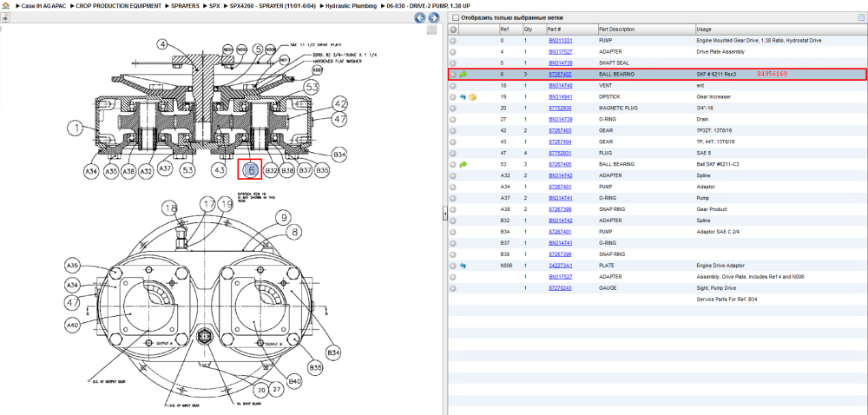Open part number link 87752930
868x415 pixels.
tap(560, 108)
